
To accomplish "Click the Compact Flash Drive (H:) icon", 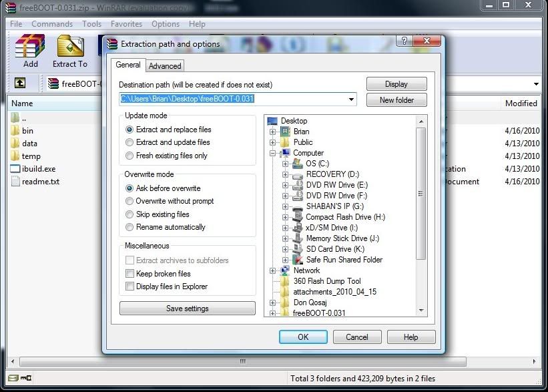I will click(298, 217).
